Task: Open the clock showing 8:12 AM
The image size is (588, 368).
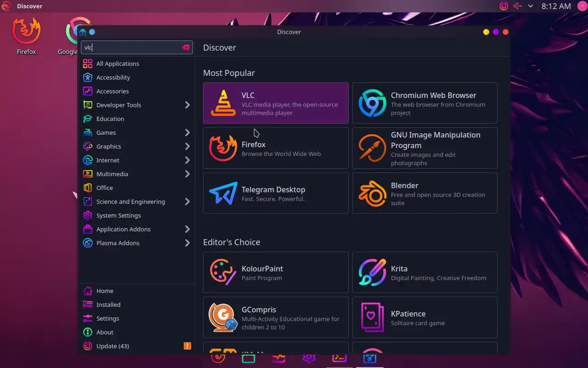Action: 556,6
